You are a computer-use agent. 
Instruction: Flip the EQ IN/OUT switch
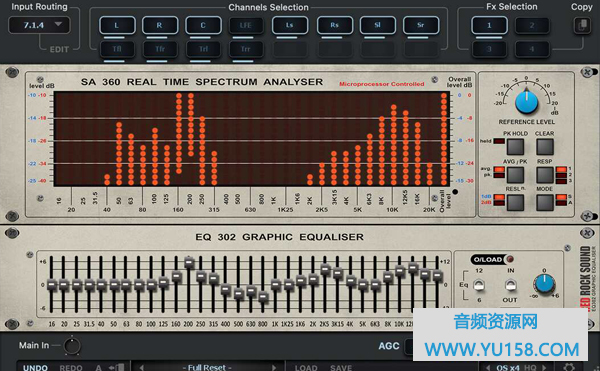[510, 285]
